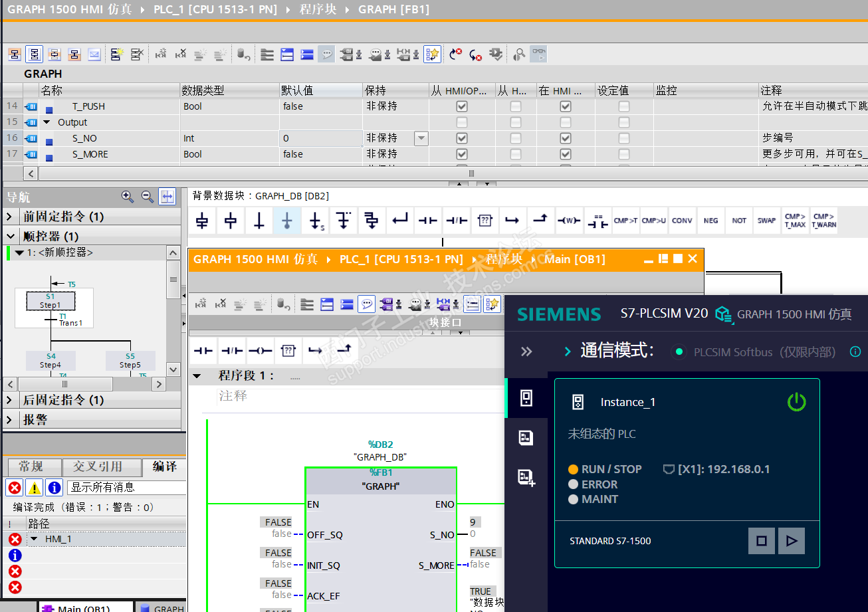Click the 注释 comment field in Main OB1

point(359,396)
